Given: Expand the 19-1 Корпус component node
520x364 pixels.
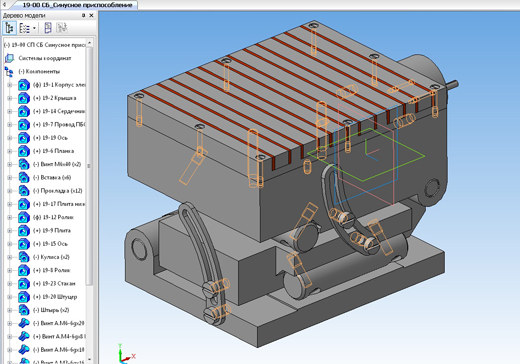Looking at the screenshot, I should point(9,85).
